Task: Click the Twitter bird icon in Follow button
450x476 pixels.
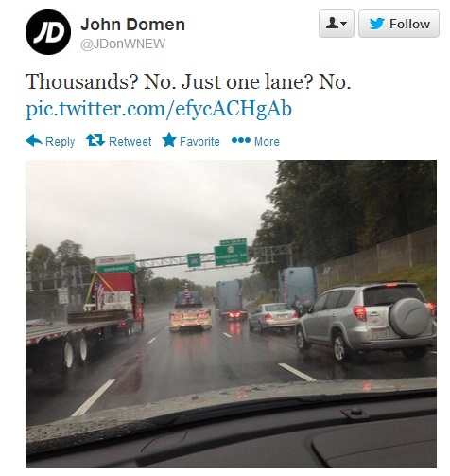Action: tap(377, 24)
